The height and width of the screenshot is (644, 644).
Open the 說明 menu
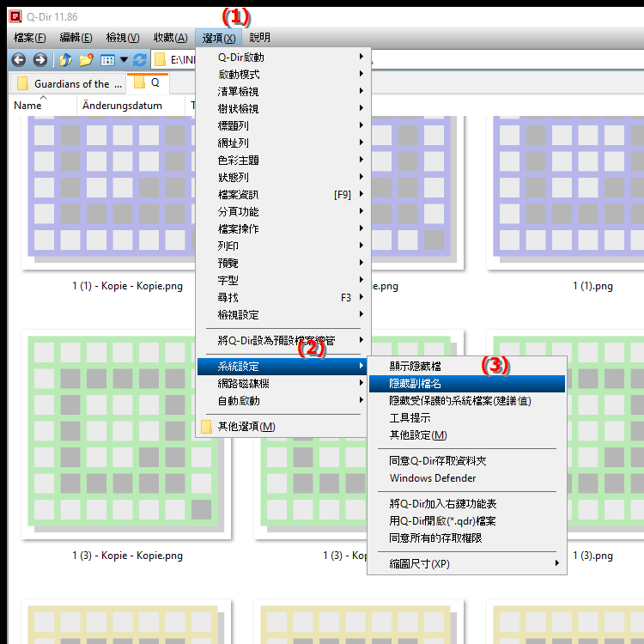click(260, 38)
